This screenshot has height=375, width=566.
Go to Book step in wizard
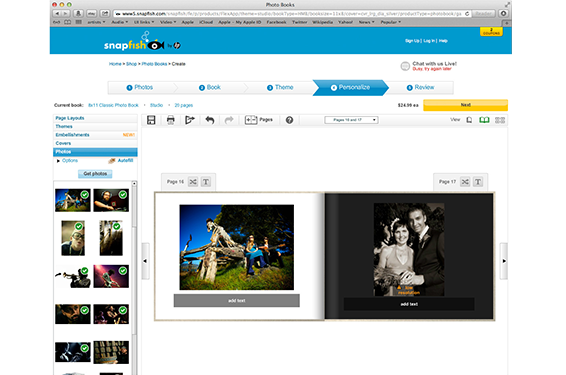[210, 87]
